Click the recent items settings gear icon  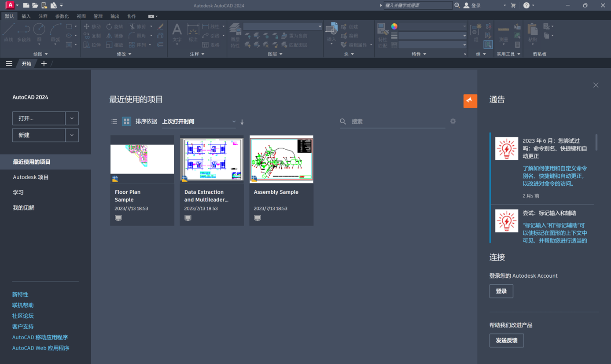point(453,121)
